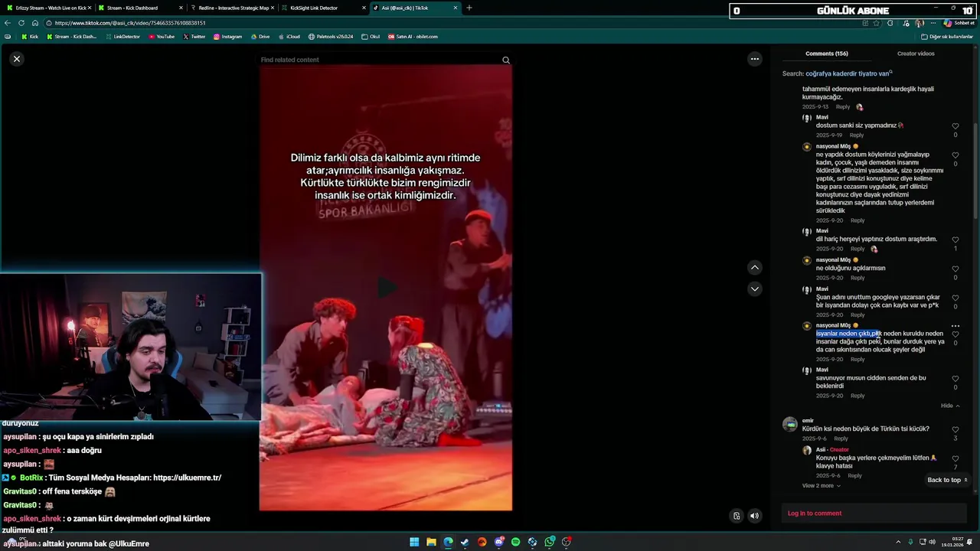Image resolution: width=980 pixels, height=551 pixels.
Task: Switch to the Creator videos tab
Action: tap(916, 54)
